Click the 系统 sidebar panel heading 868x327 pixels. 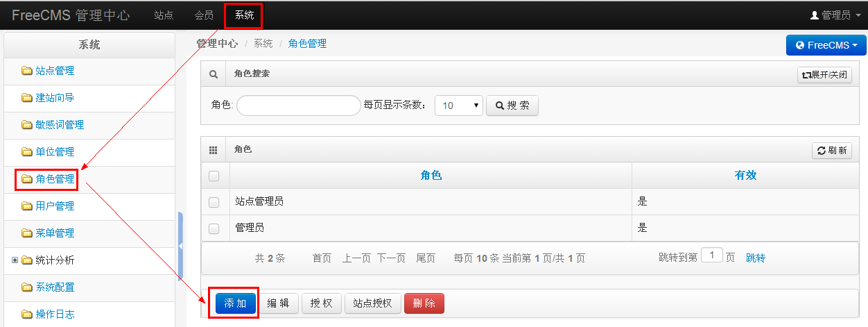pos(89,45)
